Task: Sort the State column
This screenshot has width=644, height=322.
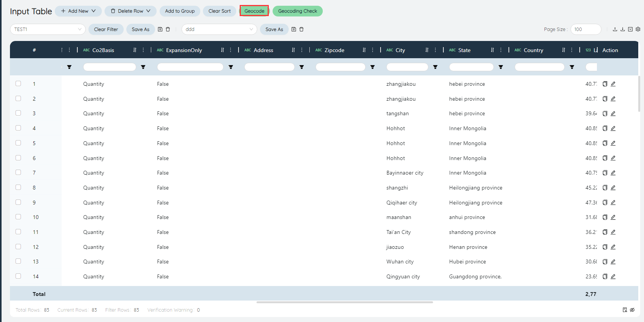Action: 492,50
